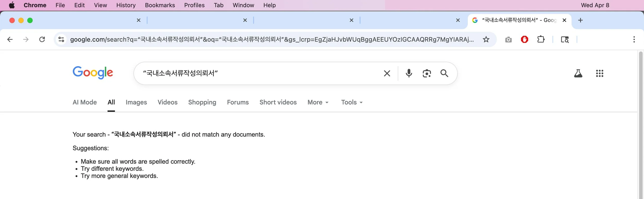Click the 'Suggestions:' heading
The height and width of the screenshot is (199, 644).
[x=91, y=148]
